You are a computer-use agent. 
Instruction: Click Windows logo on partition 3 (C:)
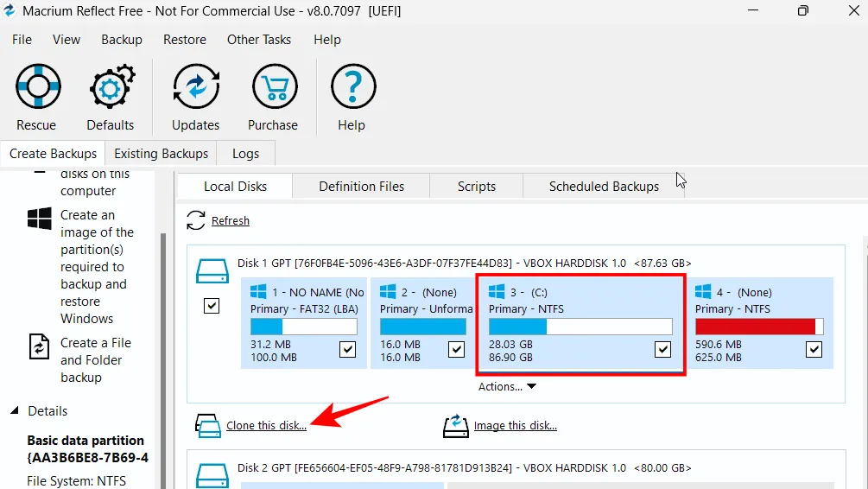[x=497, y=291]
